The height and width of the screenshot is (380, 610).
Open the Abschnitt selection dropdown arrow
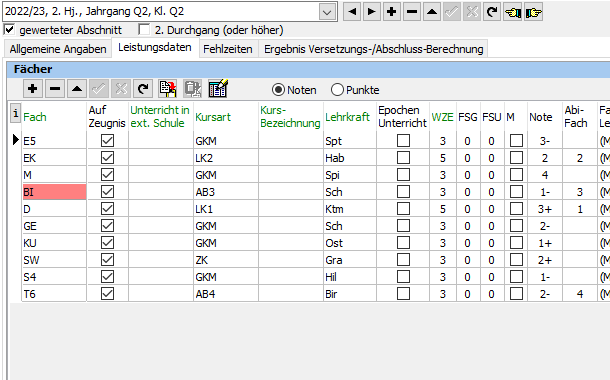click(x=327, y=12)
